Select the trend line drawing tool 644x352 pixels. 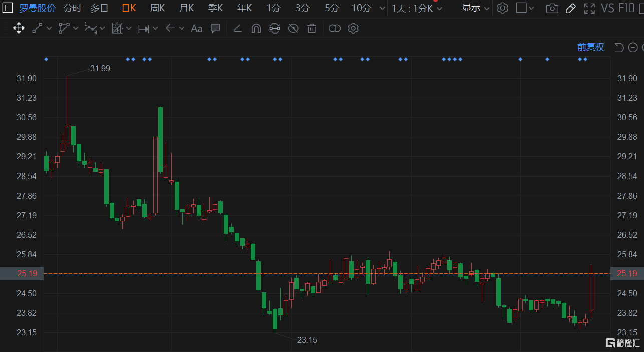[x=37, y=28]
